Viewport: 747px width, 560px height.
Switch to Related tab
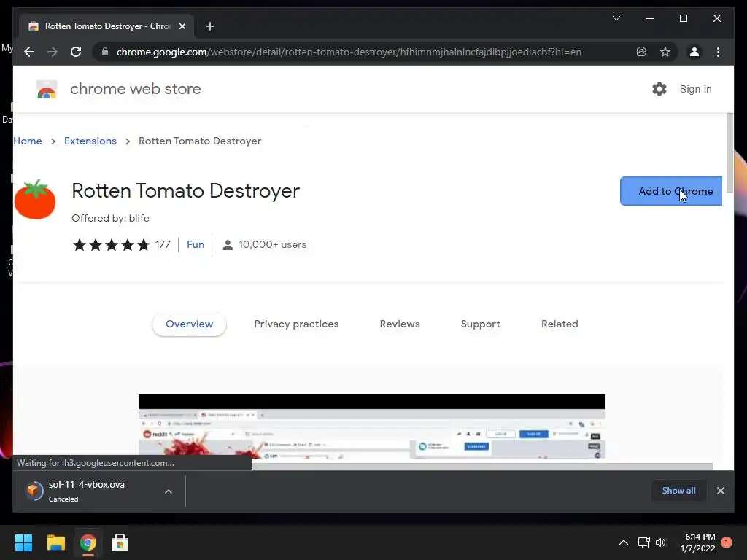[x=560, y=324]
